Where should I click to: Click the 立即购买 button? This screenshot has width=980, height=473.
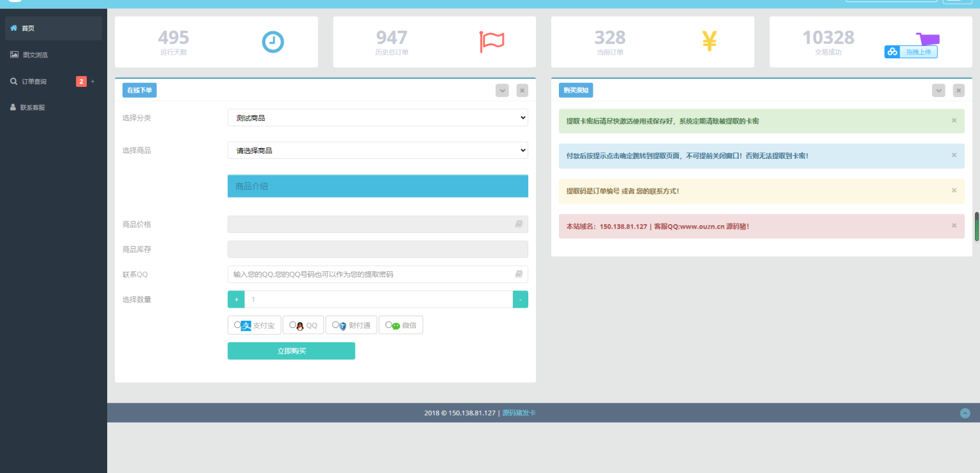click(x=291, y=351)
